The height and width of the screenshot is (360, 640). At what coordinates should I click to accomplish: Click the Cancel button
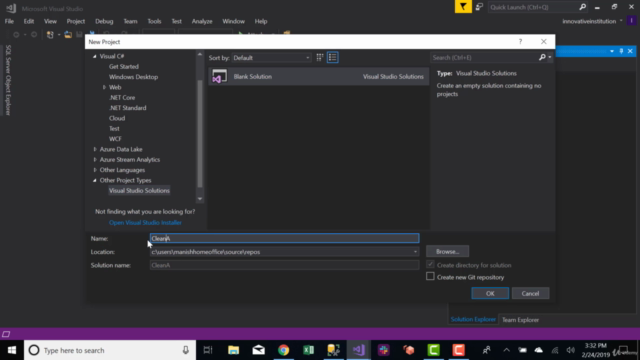[x=530, y=293]
